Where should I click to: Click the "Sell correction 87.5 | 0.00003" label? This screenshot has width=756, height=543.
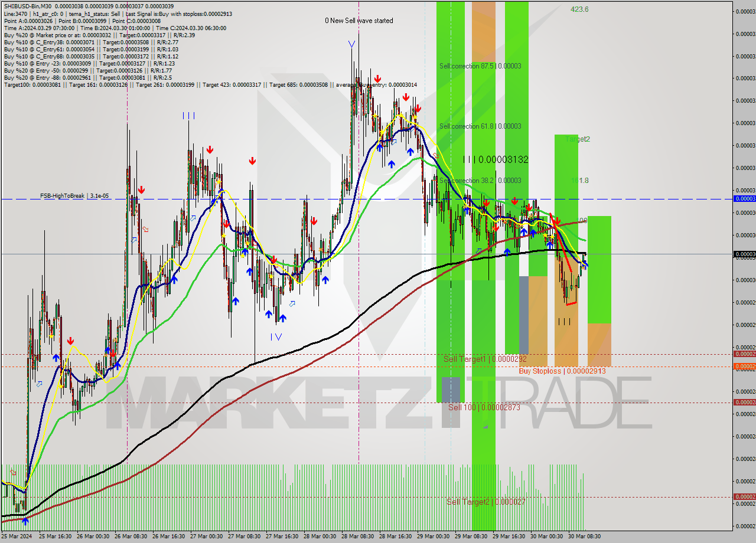pyautogui.click(x=480, y=66)
